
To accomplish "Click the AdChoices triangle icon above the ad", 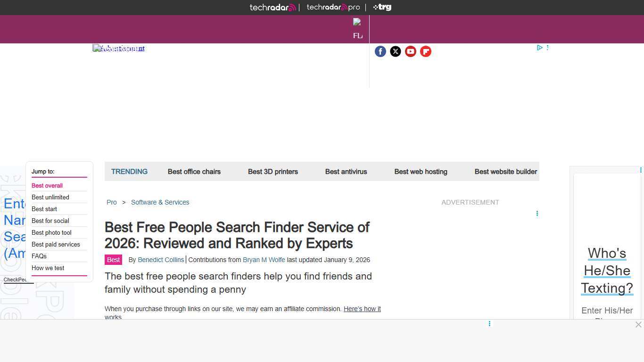I will pos(540,47).
